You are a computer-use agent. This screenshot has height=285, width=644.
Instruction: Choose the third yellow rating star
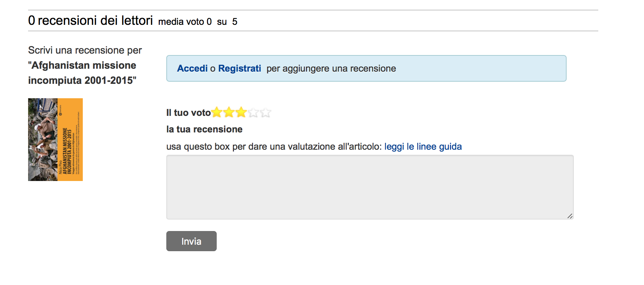point(241,113)
